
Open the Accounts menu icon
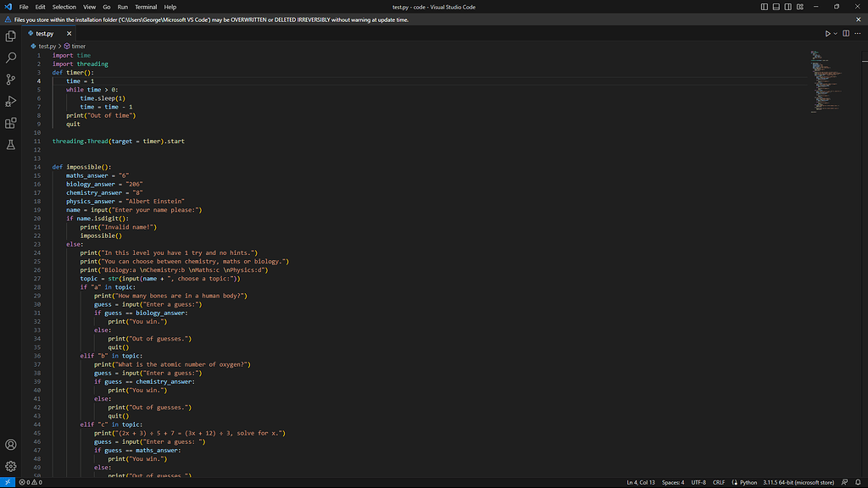point(10,445)
